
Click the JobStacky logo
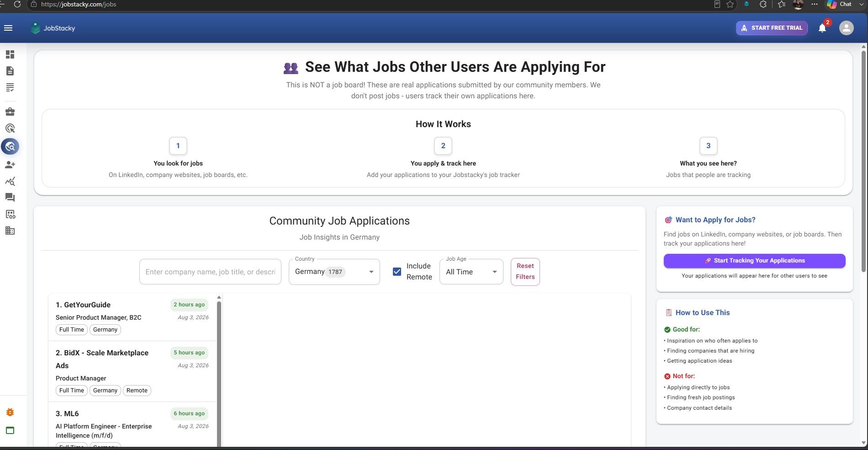[53, 28]
